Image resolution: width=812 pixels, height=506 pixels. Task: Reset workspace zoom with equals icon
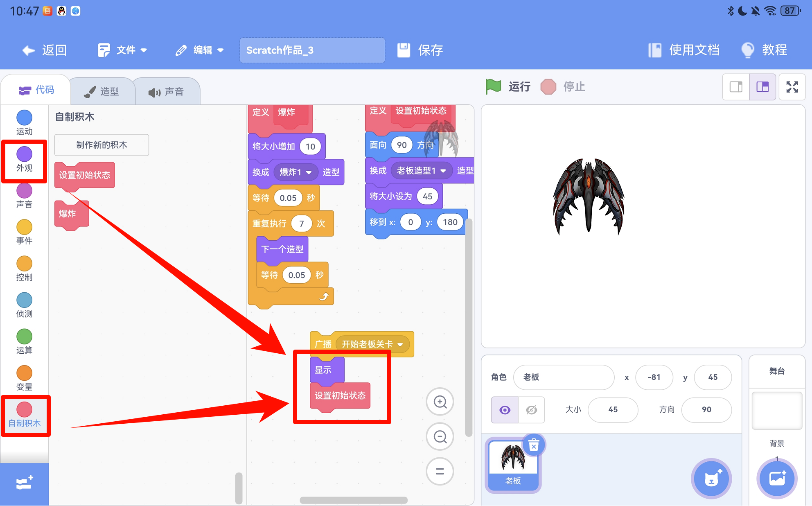coord(440,471)
